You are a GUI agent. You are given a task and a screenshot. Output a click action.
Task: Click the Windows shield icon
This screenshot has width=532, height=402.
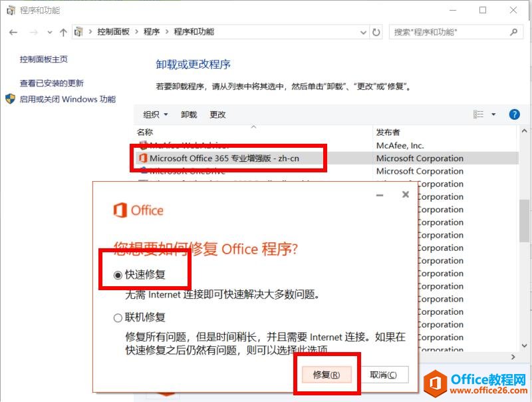pyautogui.click(x=11, y=99)
